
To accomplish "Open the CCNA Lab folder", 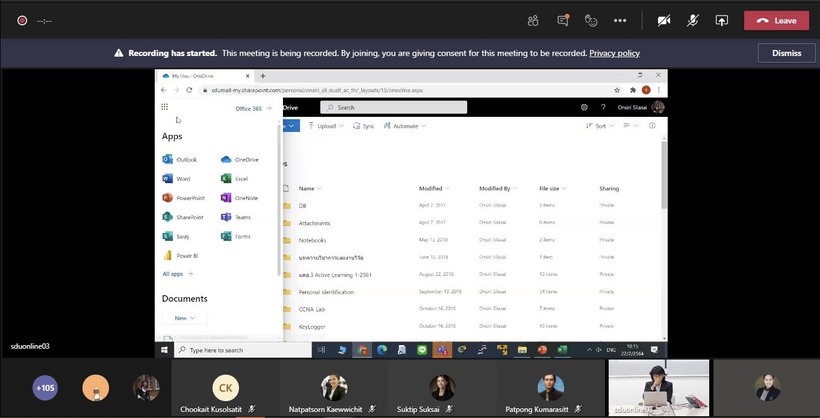I will coord(312,309).
